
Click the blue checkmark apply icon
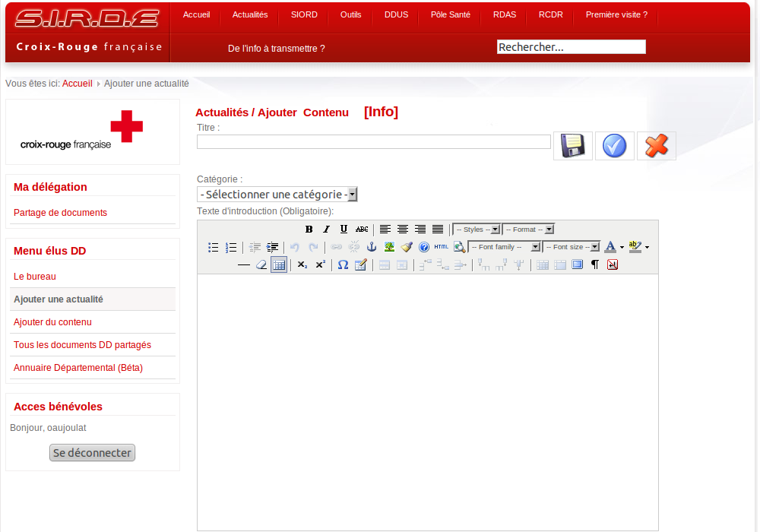614,145
